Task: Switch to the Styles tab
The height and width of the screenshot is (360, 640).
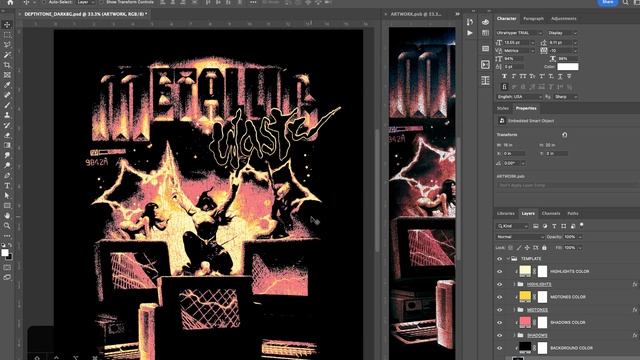Action: pyautogui.click(x=503, y=109)
